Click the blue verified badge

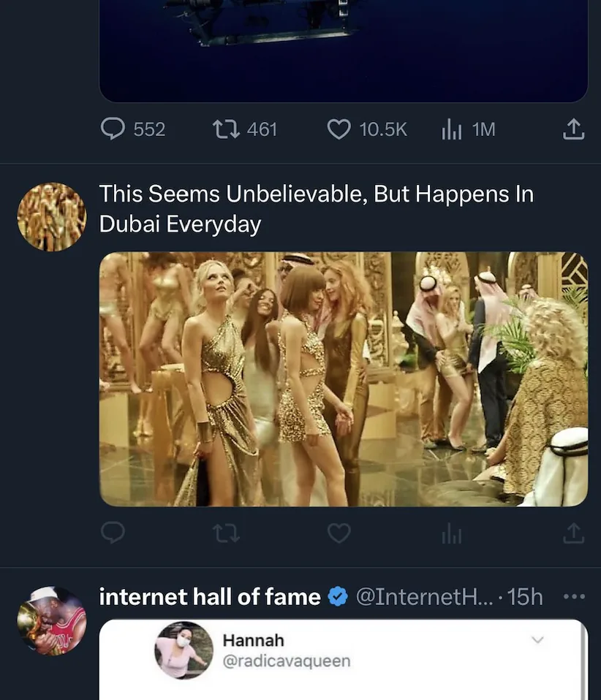[337, 597]
